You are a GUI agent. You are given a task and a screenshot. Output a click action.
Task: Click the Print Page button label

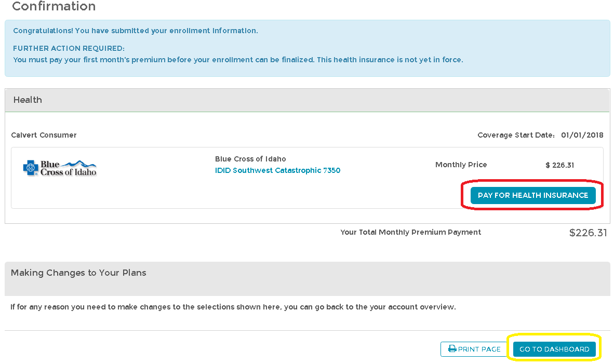click(x=479, y=349)
